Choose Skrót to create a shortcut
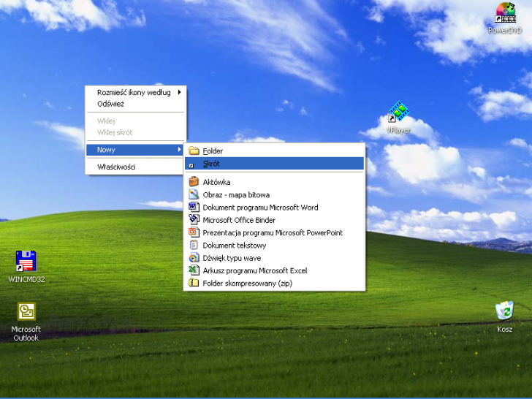532x399 pixels. [274, 163]
